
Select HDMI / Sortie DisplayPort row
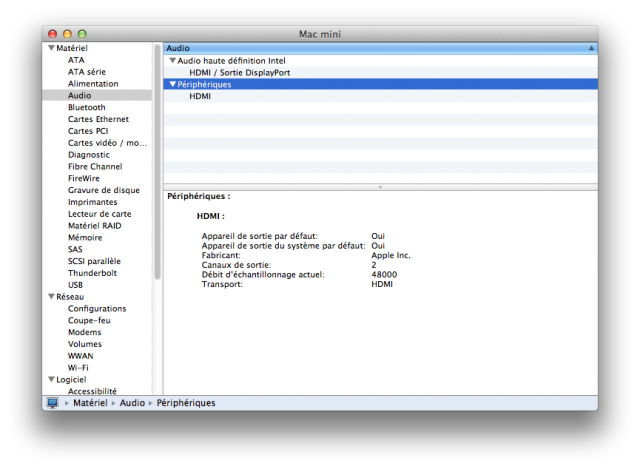[x=380, y=72]
